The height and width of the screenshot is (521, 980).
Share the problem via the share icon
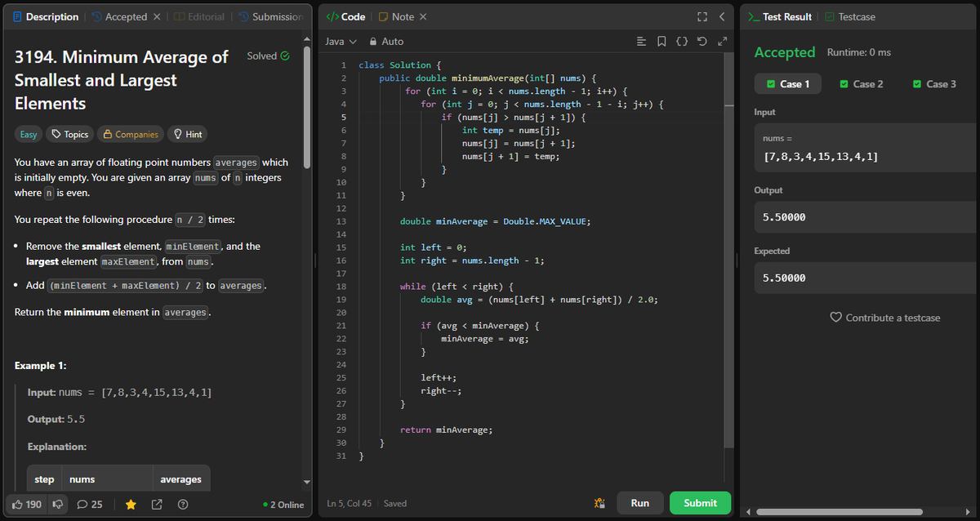(x=156, y=505)
